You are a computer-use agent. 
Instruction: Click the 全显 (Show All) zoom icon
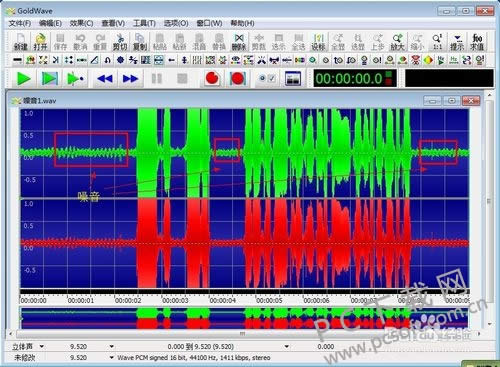[338, 42]
